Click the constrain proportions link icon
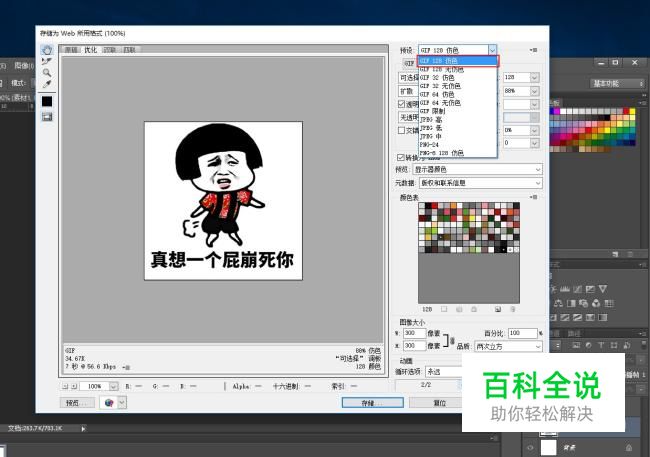 [x=452, y=340]
